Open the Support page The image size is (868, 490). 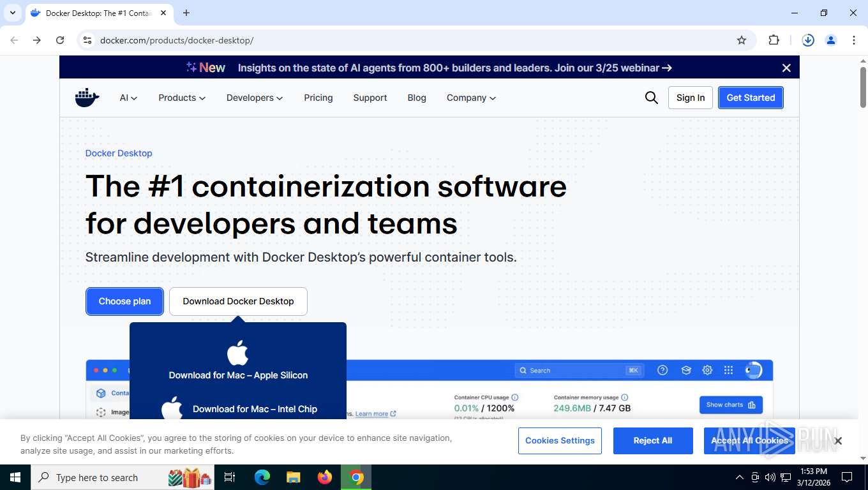point(370,98)
